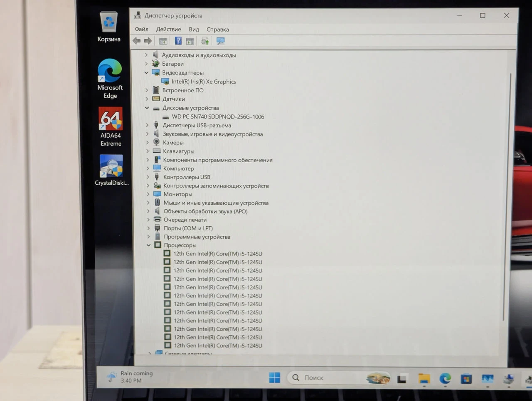Click the Поиск taskbar search field
Image resolution: width=532 pixels, height=401 pixels.
click(x=339, y=378)
